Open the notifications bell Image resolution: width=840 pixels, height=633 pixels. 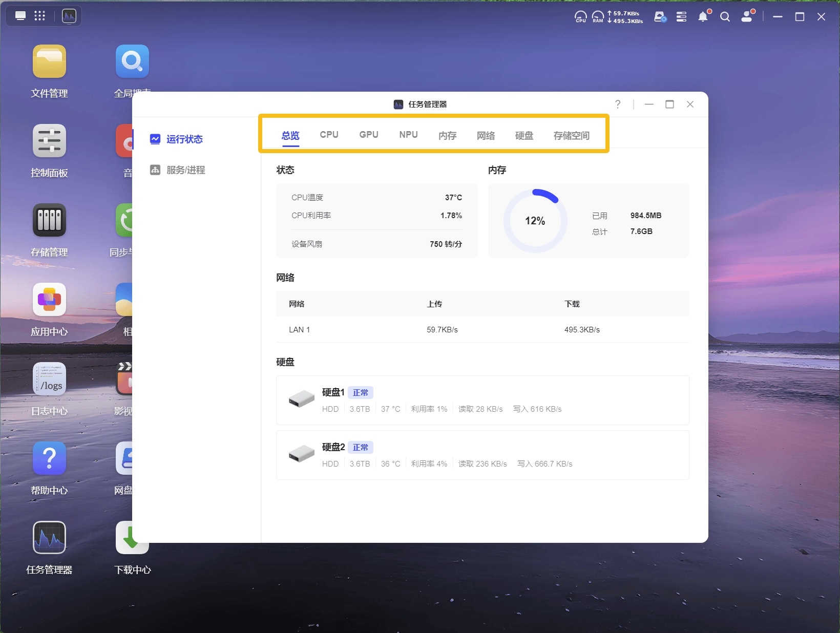click(x=703, y=17)
